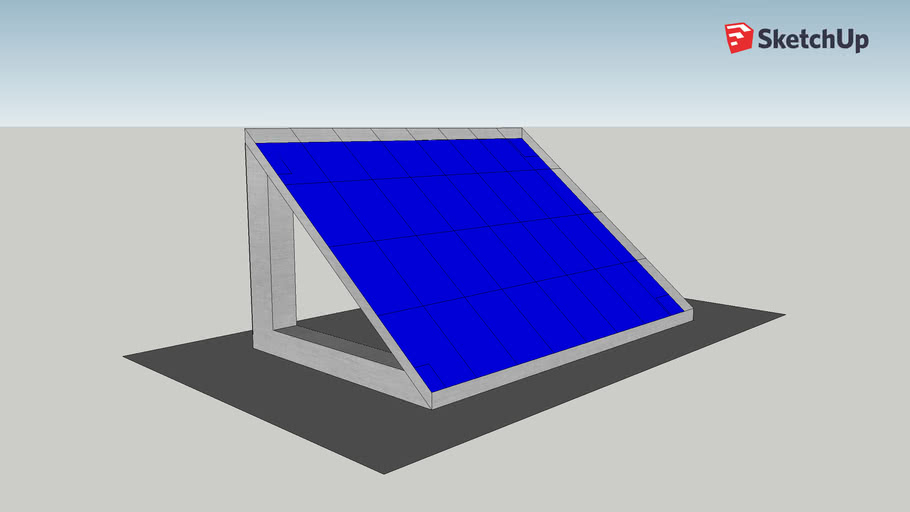
Task: Click the SketchUp wordmark text
Action: tap(812, 39)
